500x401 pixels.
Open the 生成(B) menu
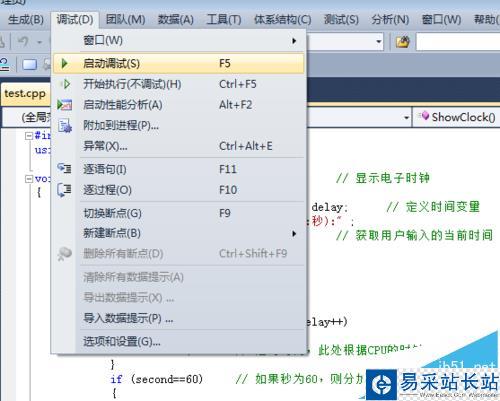click(26, 19)
